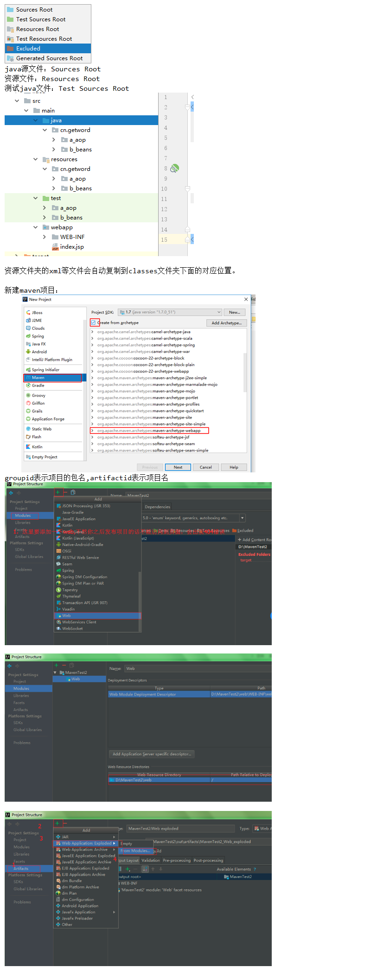The height and width of the screenshot is (980, 377).
Task: Toggle the code fold marker at line 2
Action: click(x=187, y=107)
